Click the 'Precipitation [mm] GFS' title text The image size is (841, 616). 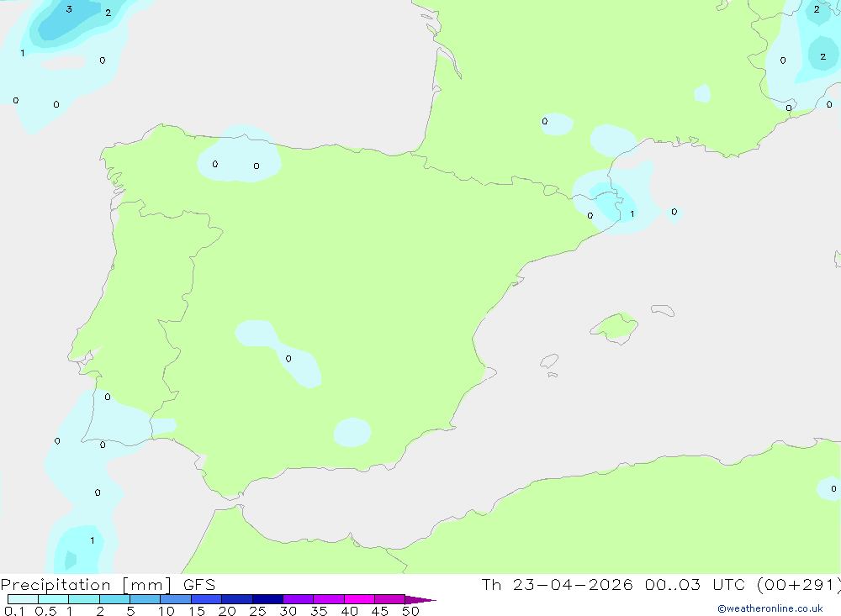click(x=108, y=585)
